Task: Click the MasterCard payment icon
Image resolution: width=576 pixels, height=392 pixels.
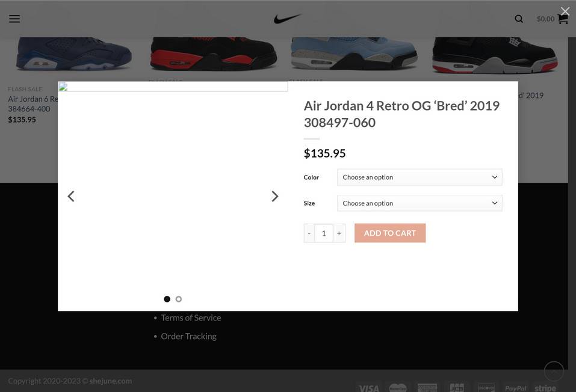Action: [x=398, y=388]
